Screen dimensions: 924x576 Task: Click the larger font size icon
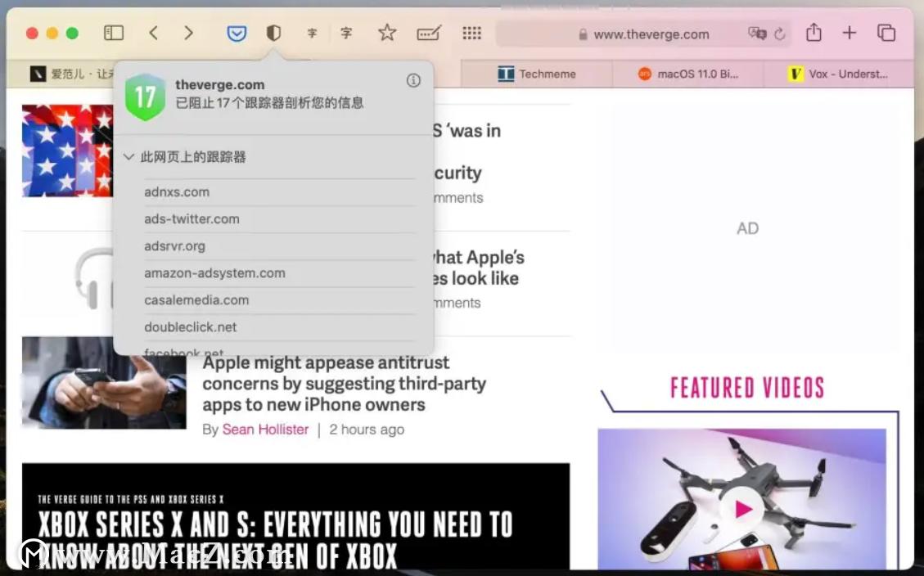coord(346,33)
